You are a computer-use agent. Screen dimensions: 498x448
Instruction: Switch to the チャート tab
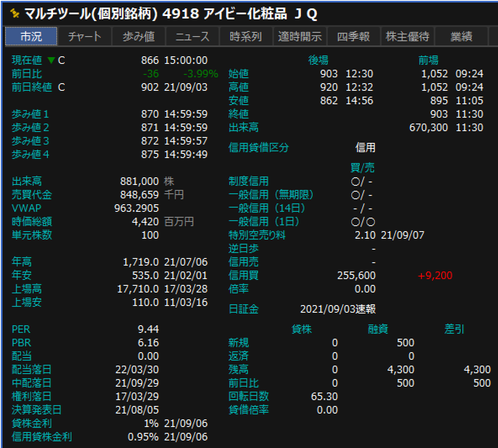85,37
